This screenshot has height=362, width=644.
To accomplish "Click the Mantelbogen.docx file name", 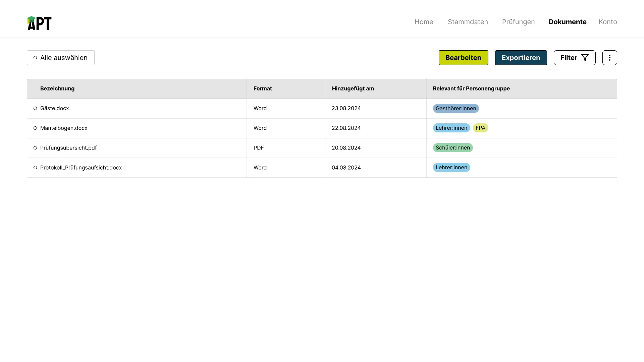I will (x=64, y=128).
